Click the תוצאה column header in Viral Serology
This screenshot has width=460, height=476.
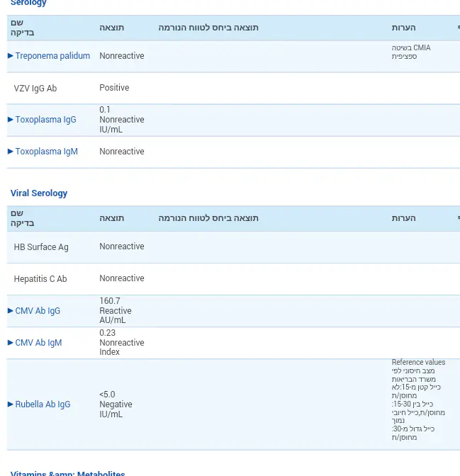pos(111,218)
